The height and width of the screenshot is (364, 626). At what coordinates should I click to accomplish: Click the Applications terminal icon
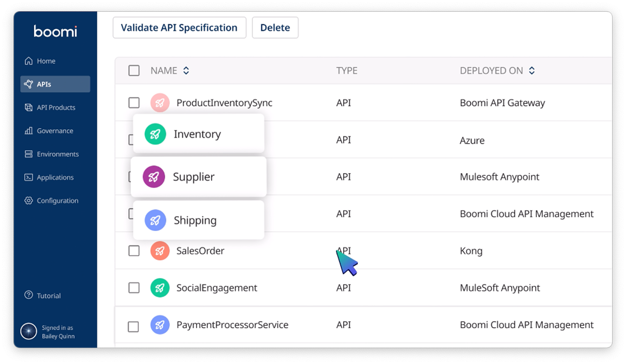click(28, 177)
